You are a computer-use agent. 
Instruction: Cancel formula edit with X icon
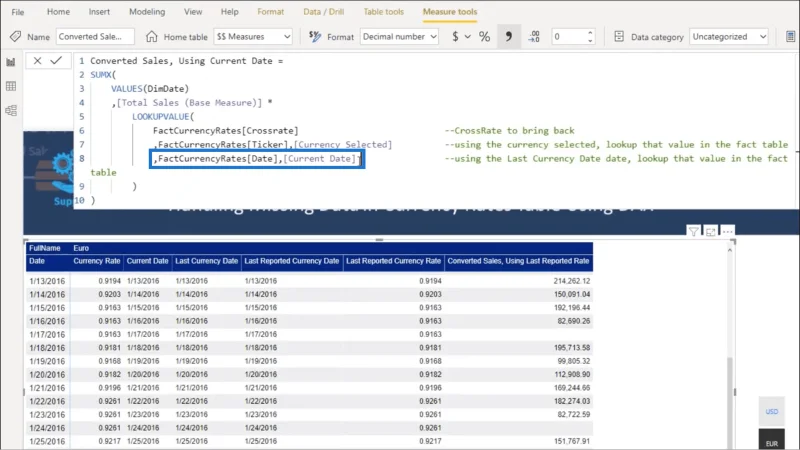[x=37, y=61]
